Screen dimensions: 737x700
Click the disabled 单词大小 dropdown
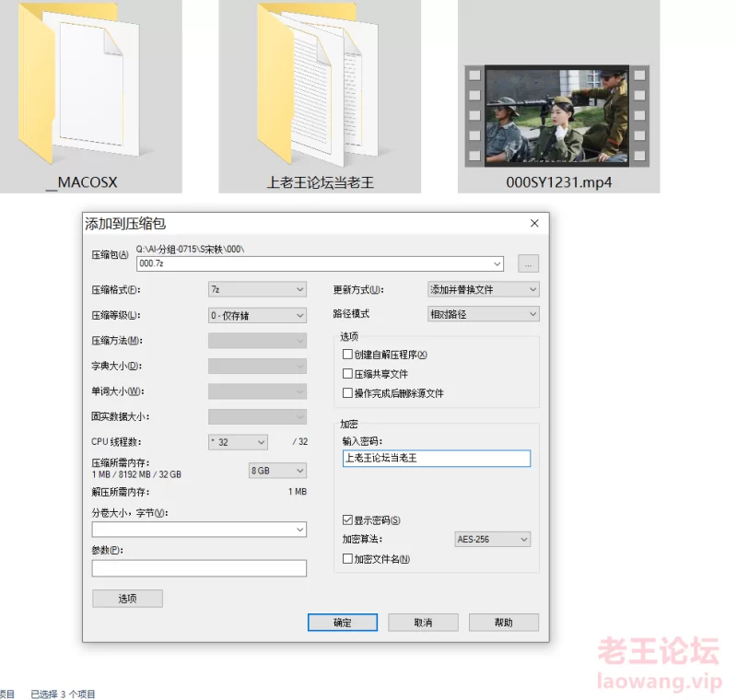click(257, 391)
